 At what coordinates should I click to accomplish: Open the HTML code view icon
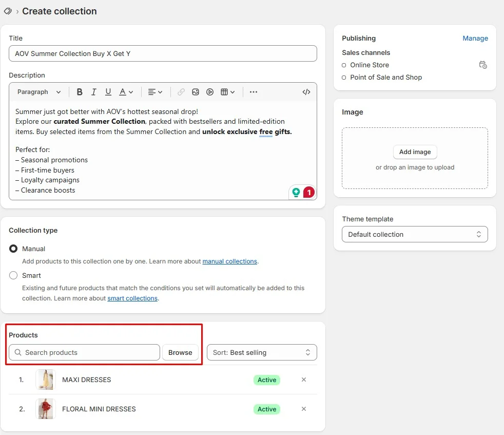pos(306,92)
